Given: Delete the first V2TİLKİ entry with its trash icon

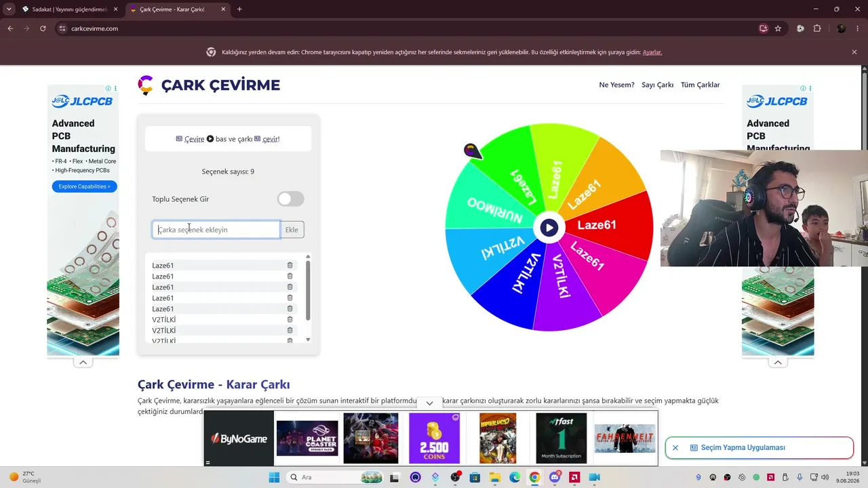Looking at the screenshot, I should pyautogui.click(x=290, y=319).
